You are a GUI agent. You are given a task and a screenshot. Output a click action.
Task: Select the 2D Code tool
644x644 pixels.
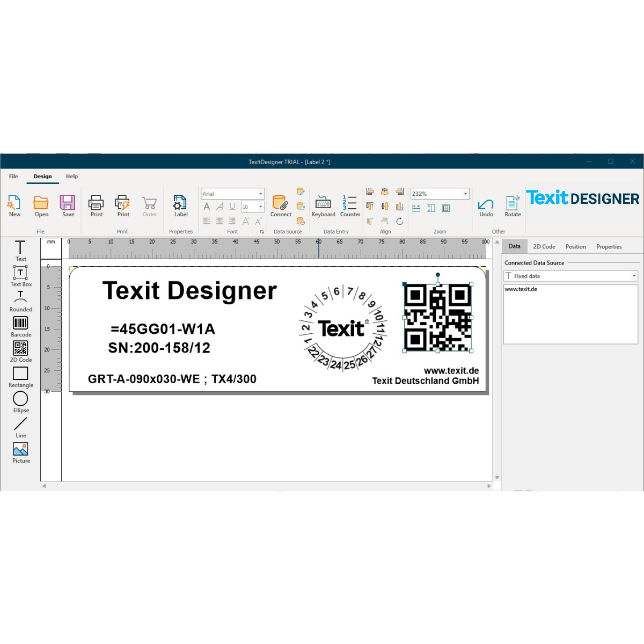pyautogui.click(x=20, y=352)
